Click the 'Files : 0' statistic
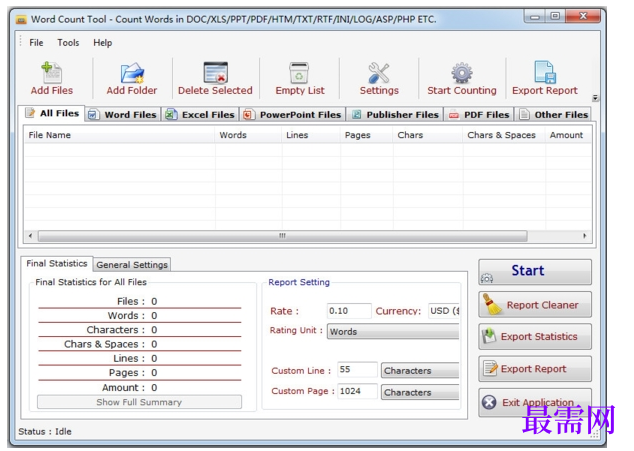Image resolution: width=634 pixels, height=451 pixels. click(137, 301)
